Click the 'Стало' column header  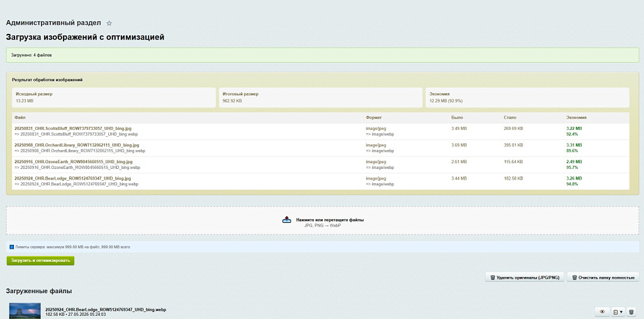click(x=510, y=117)
